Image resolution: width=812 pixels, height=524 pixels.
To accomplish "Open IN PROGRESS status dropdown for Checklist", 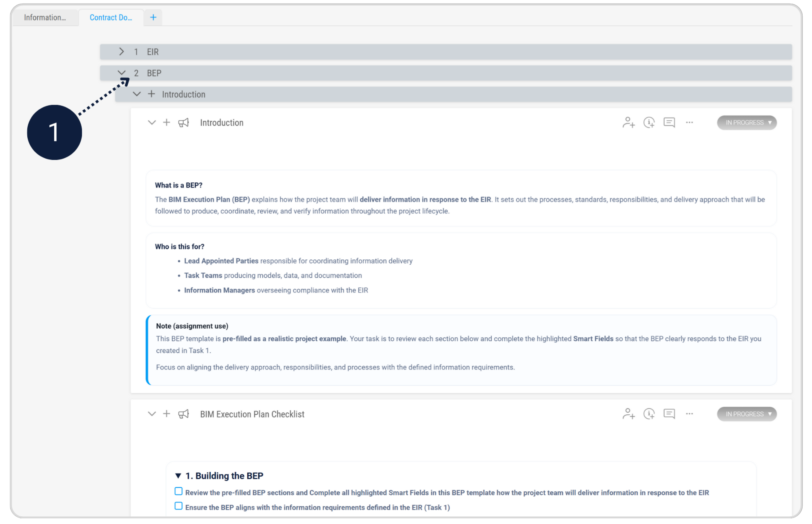I will (747, 414).
